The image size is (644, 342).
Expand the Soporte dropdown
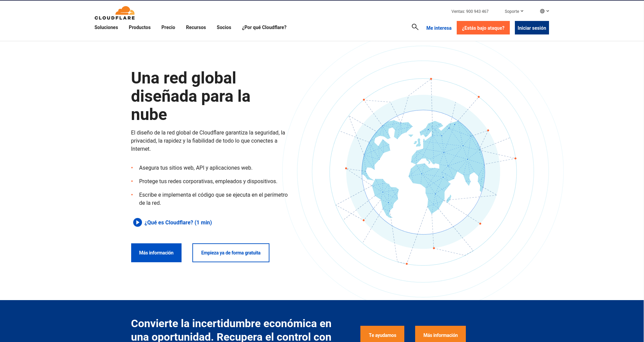pyautogui.click(x=514, y=11)
